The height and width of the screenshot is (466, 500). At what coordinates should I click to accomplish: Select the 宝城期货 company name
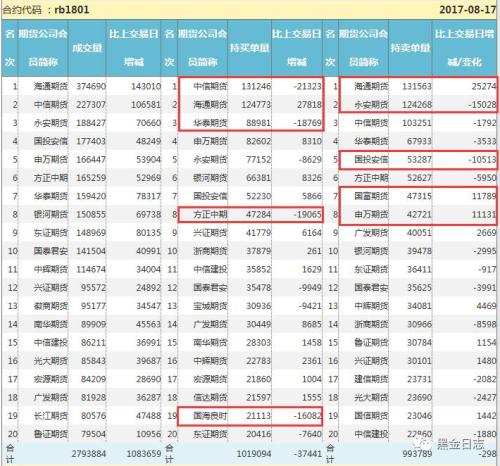point(210,306)
